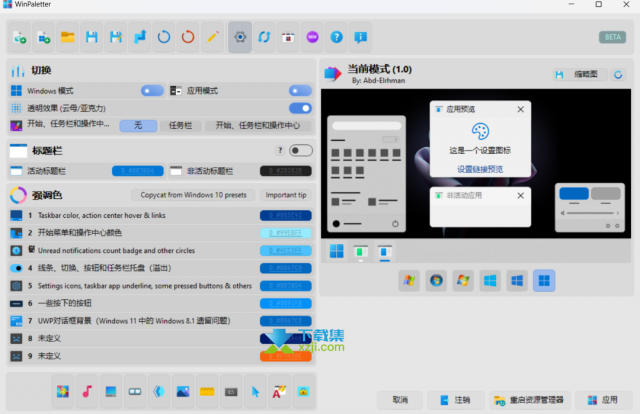Open settings via the gear toolbar icon
This screenshot has height=414, width=640.
point(240,38)
